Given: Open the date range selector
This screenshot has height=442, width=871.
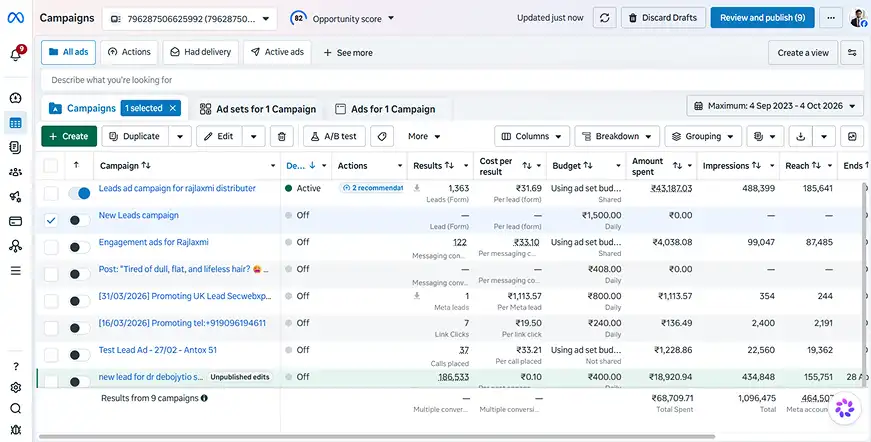Looking at the screenshot, I should tap(775, 106).
